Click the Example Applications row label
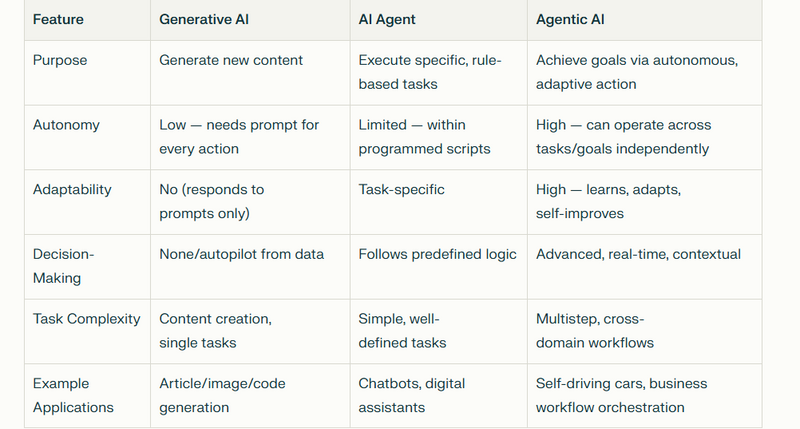This screenshot has height=429, width=800. point(73,395)
